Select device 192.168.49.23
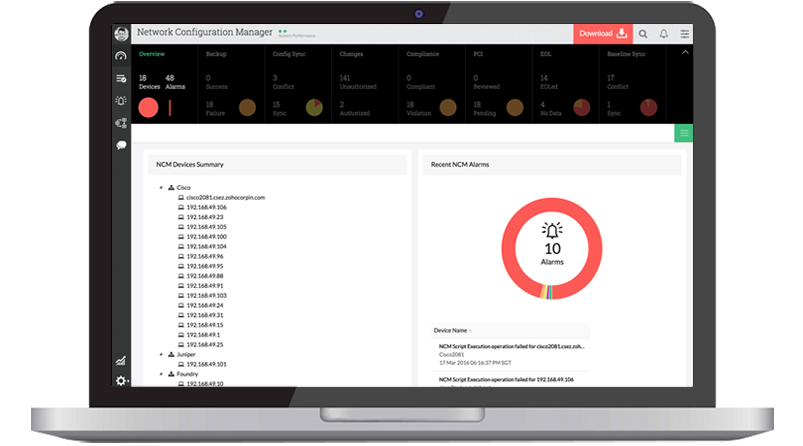The image size is (803, 446). 204,217
